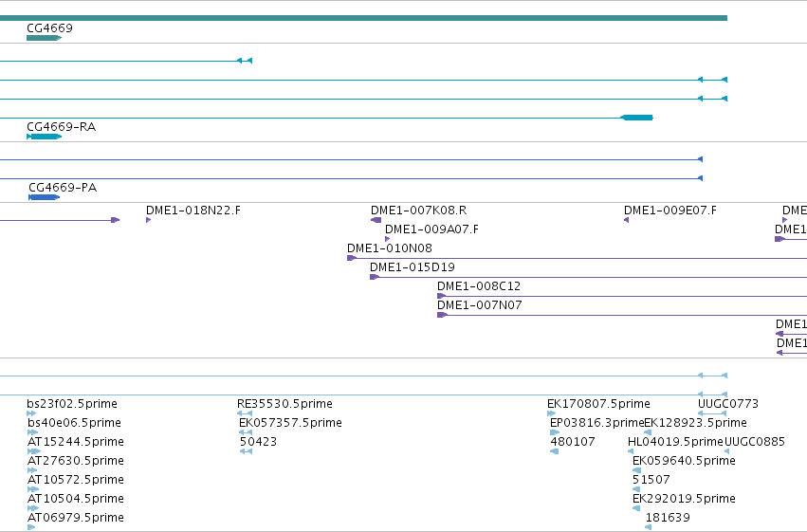Viewport: 807px width, 532px height.
Task: Click the UUGC0773 feature glyph
Action: coord(712,413)
